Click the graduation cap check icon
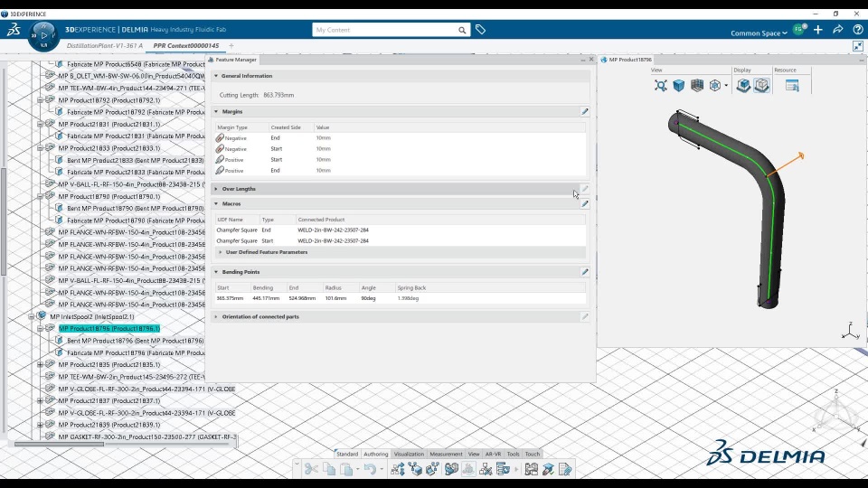The image size is (868, 488). [x=548, y=470]
